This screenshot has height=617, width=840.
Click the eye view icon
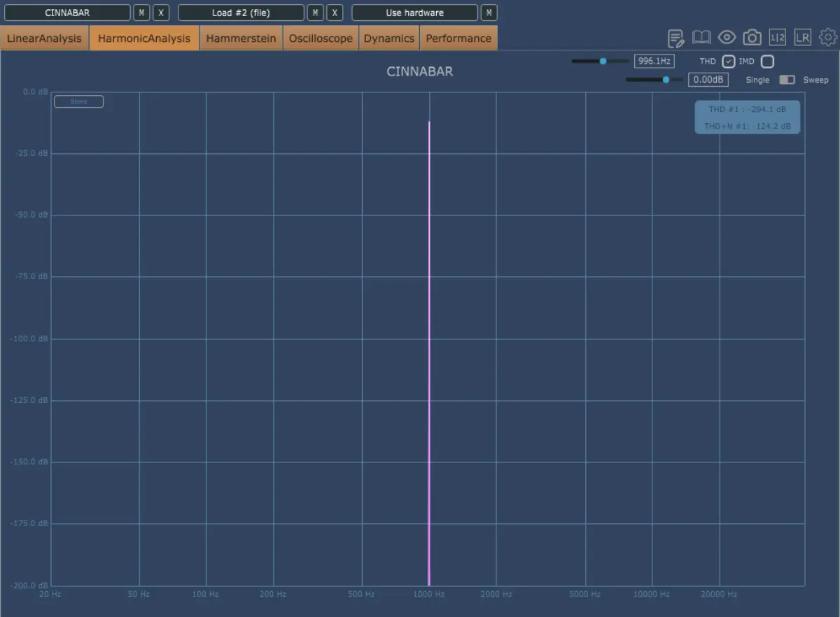727,38
